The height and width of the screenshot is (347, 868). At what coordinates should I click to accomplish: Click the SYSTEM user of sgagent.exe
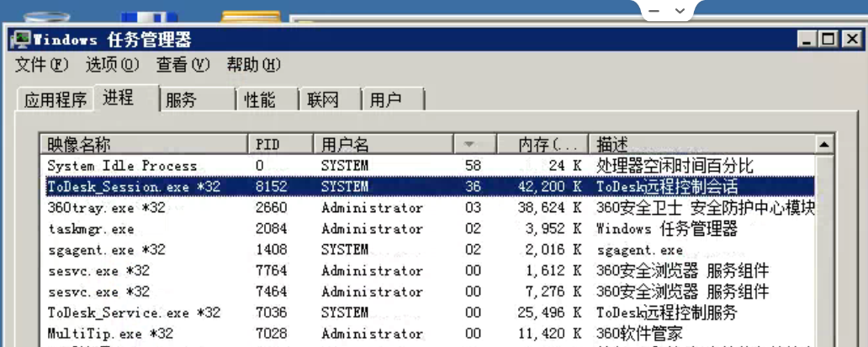coord(344,249)
